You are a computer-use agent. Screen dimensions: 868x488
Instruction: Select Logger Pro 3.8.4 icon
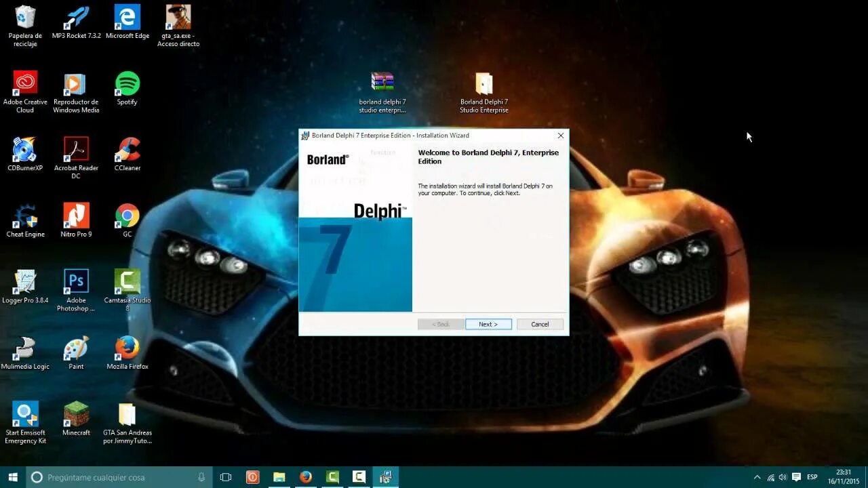[25, 287]
